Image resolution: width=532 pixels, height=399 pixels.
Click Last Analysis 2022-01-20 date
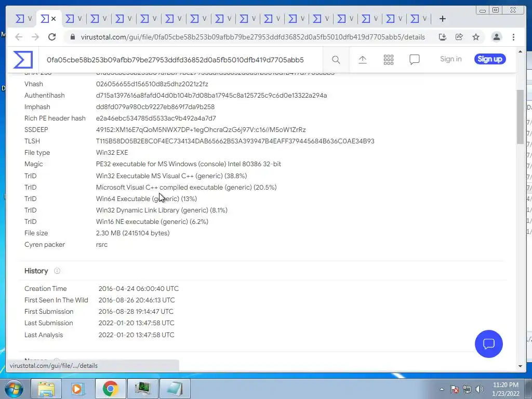[137, 335]
